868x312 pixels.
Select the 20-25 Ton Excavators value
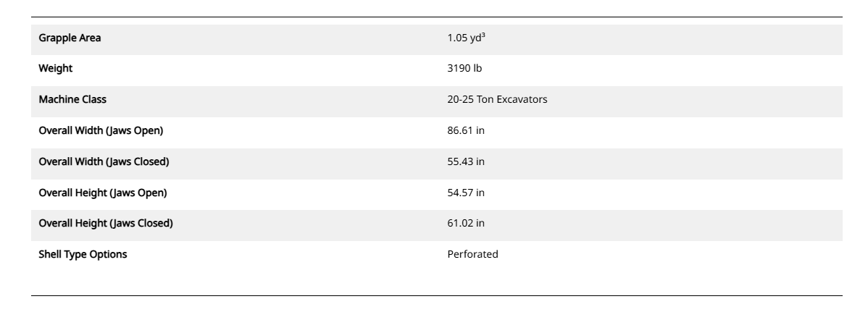[x=497, y=100]
